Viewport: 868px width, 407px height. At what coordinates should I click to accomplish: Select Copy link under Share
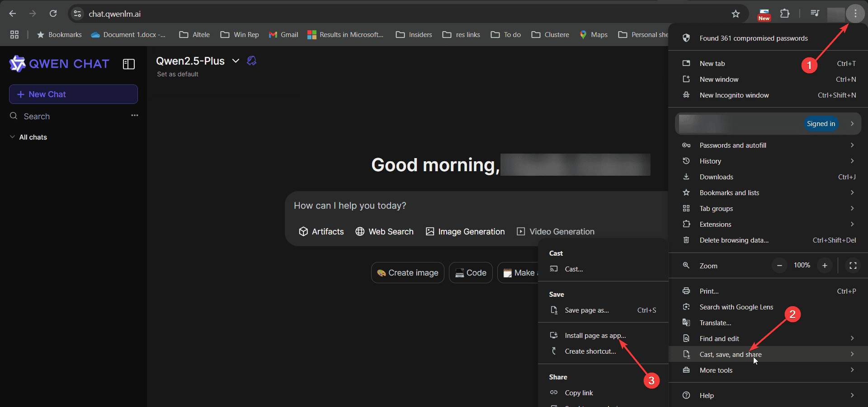(x=603, y=393)
